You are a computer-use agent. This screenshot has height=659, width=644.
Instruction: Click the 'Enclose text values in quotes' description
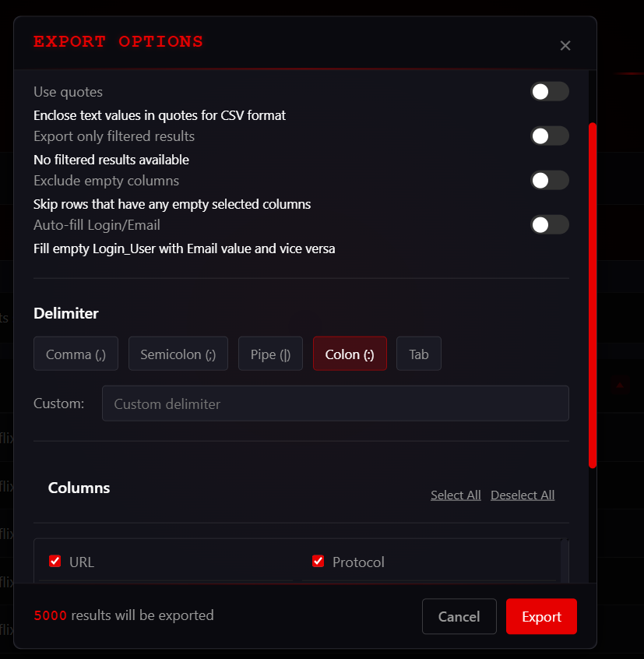pos(160,115)
